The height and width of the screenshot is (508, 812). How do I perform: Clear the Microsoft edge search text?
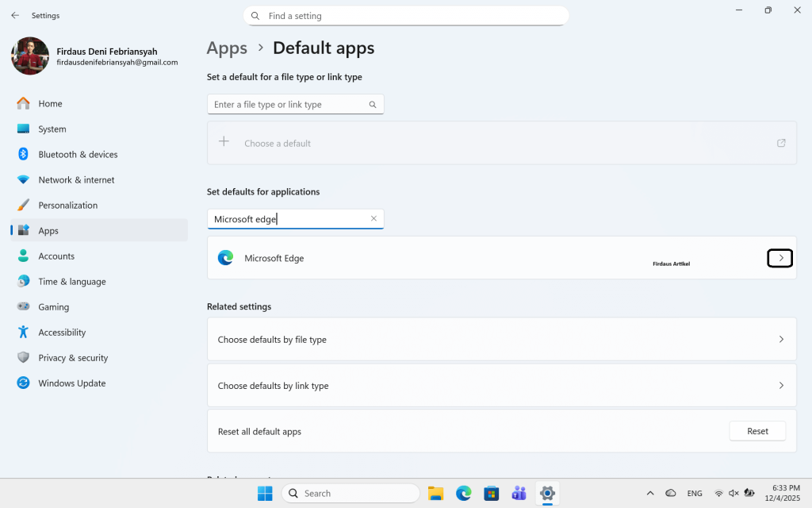(373, 219)
